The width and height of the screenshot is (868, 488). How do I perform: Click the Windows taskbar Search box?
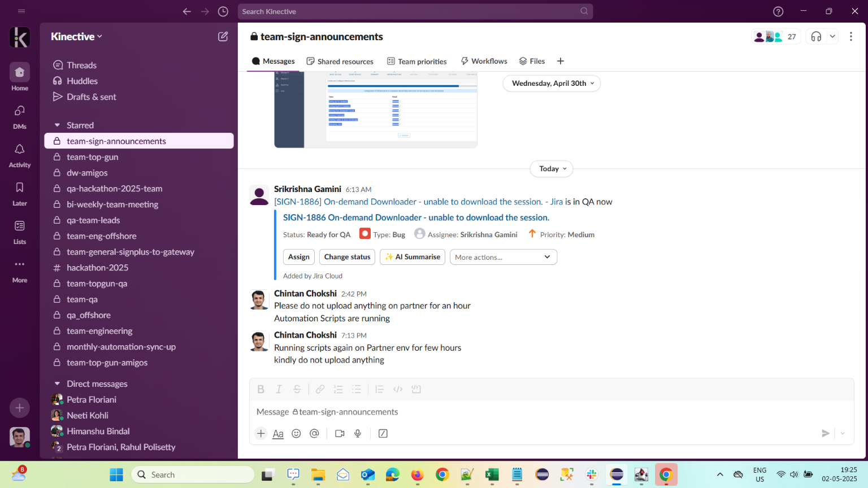(x=193, y=475)
